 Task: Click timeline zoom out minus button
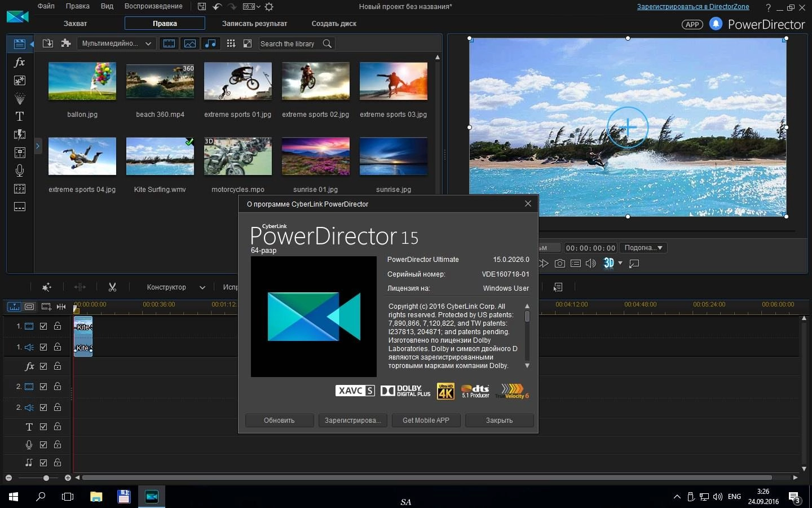pyautogui.click(x=8, y=478)
